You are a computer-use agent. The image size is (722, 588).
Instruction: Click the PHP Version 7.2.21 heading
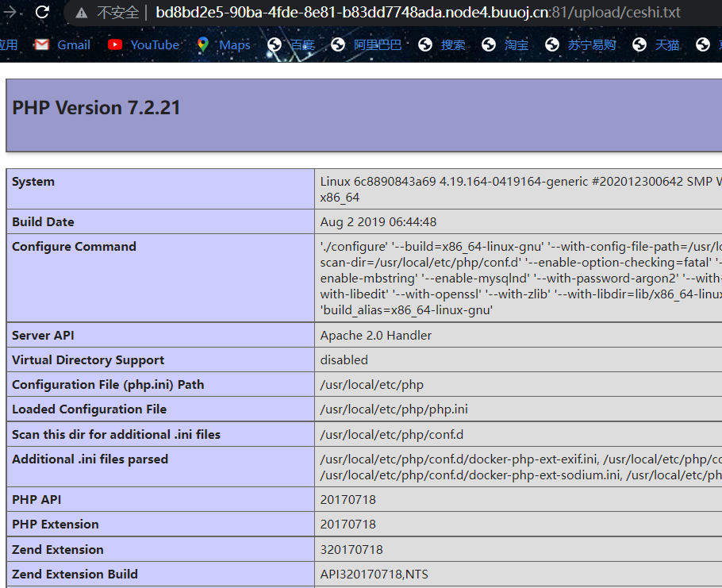click(x=96, y=108)
